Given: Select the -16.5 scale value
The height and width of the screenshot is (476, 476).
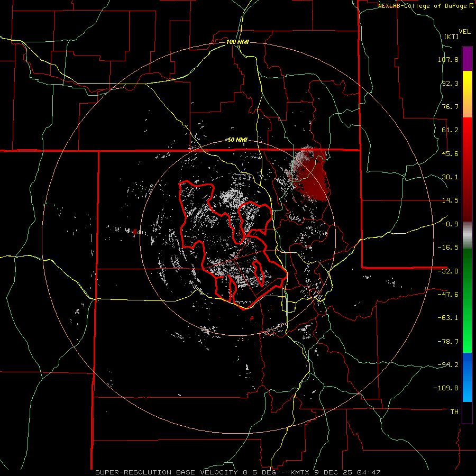Looking at the screenshot, I should pyautogui.click(x=448, y=248).
